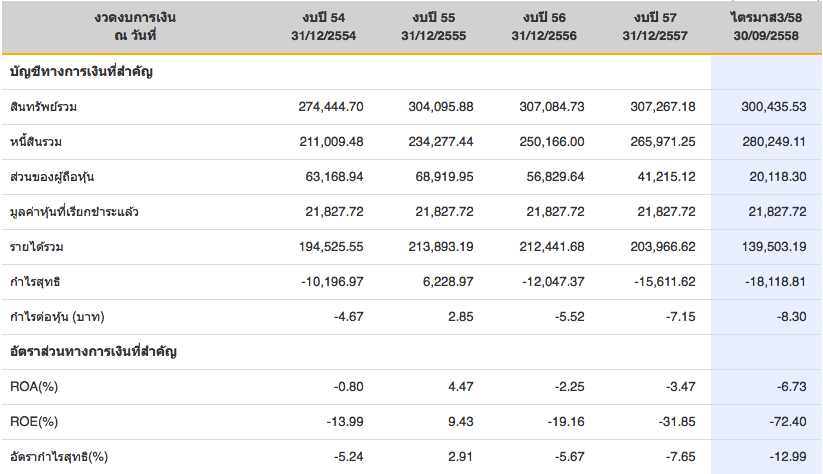Select the อัตรากำไรสุทธิ(%) row label
Screen dimensions: 823x474
58,457
